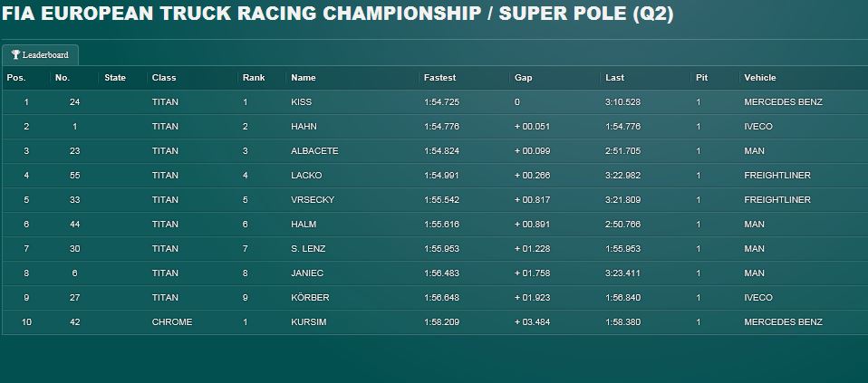Click the Class column header
Image resolution: width=868 pixels, height=383 pixels.
[x=164, y=78]
